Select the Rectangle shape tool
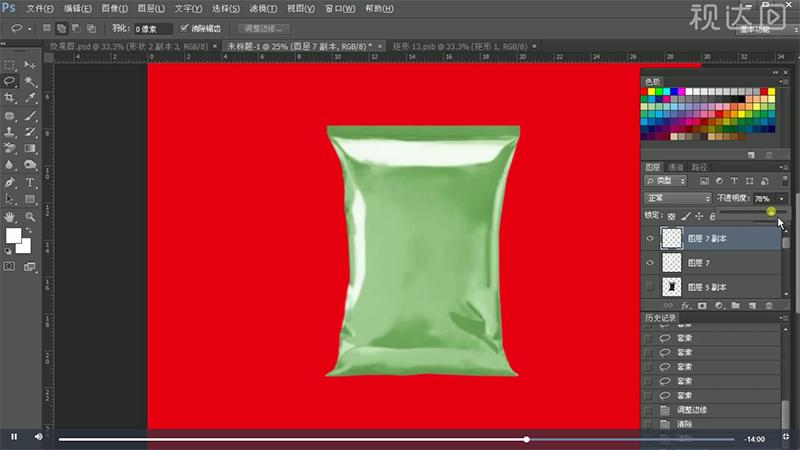Viewport: 800px width, 450px height. tap(30, 199)
